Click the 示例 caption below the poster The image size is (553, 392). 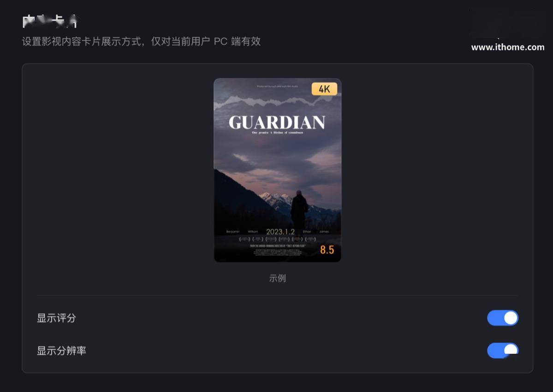[277, 278]
